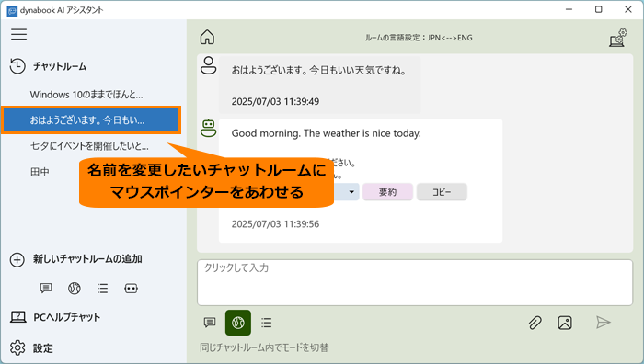Image resolution: width=644 pixels, height=364 pixels.
Task: Click the plus icon for new chat room
Action: pos(17,260)
